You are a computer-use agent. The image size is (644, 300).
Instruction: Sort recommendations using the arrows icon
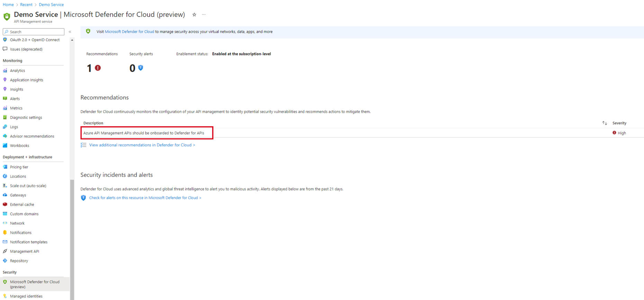point(605,123)
